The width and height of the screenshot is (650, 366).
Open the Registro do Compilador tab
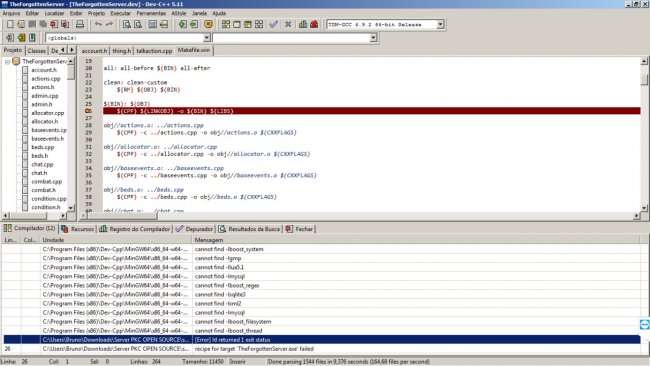(x=135, y=229)
